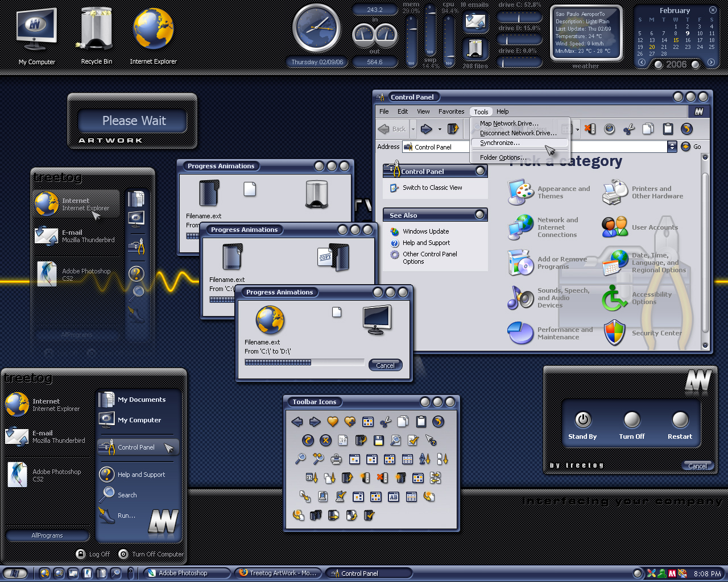Click the Add to Favorites heart-plus icon
Screen dimensions: 728x582
350,422
